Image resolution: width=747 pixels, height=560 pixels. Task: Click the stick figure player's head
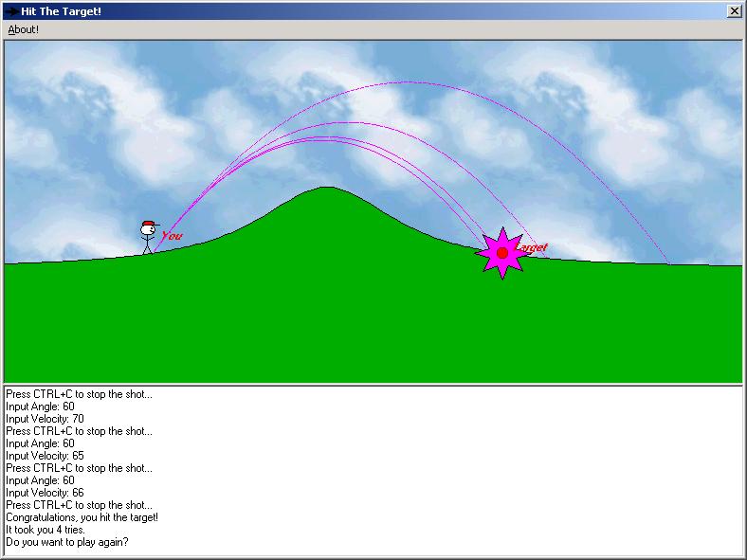tap(147, 230)
